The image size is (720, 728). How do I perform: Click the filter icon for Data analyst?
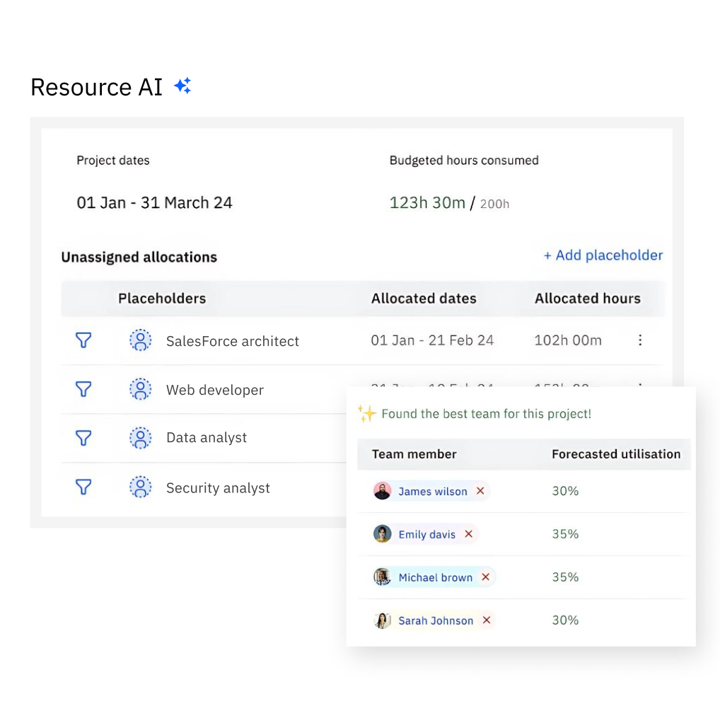83,438
